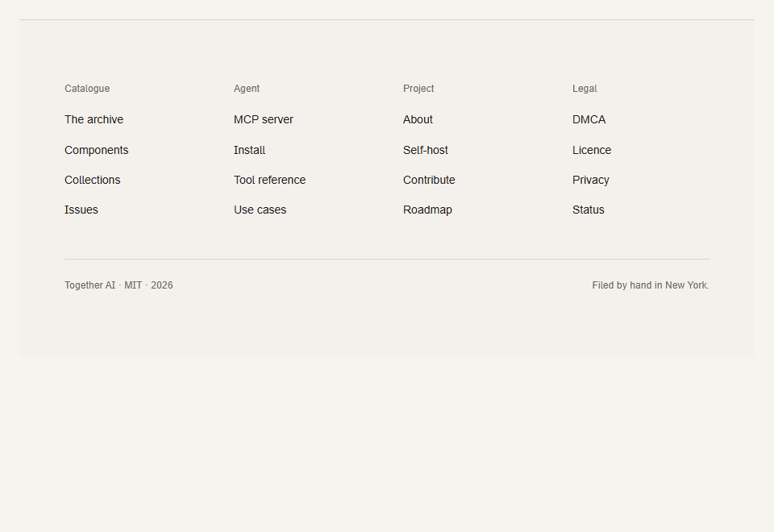This screenshot has height=532, width=774.
Task: Click the Install link
Action: pyautogui.click(x=249, y=150)
